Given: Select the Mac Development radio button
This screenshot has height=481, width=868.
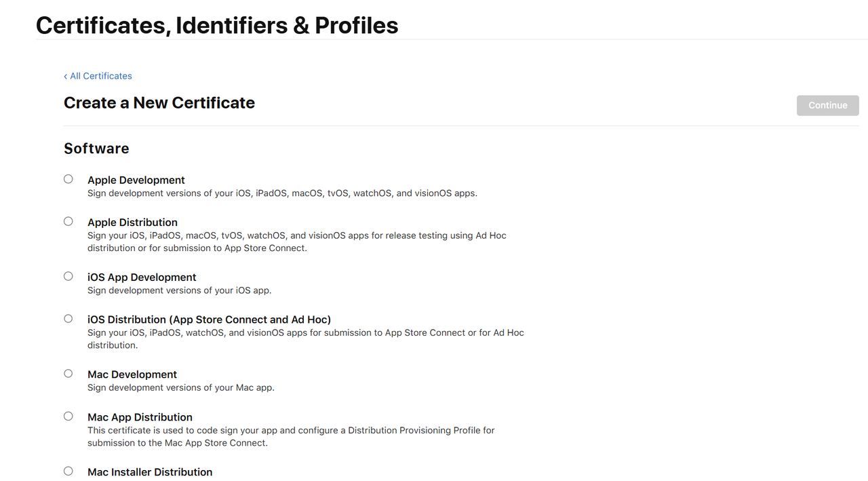Looking at the screenshot, I should [68, 373].
